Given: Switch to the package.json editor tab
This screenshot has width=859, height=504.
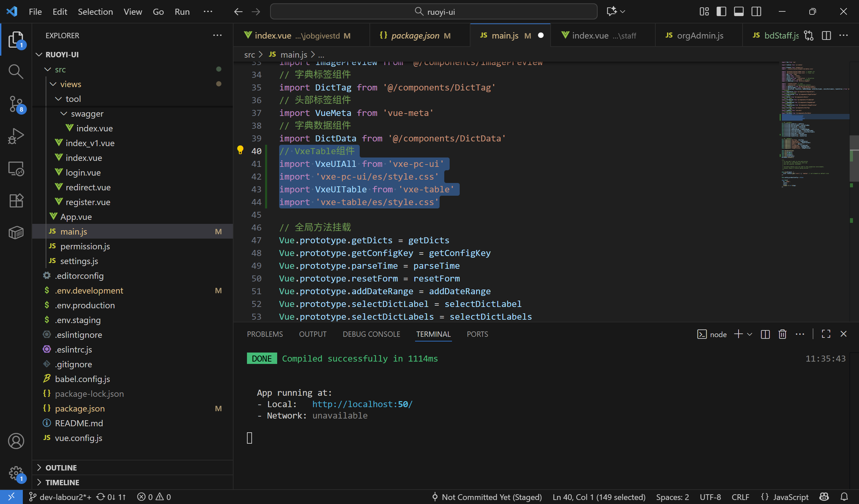Looking at the screenshot, I should 415,36.
